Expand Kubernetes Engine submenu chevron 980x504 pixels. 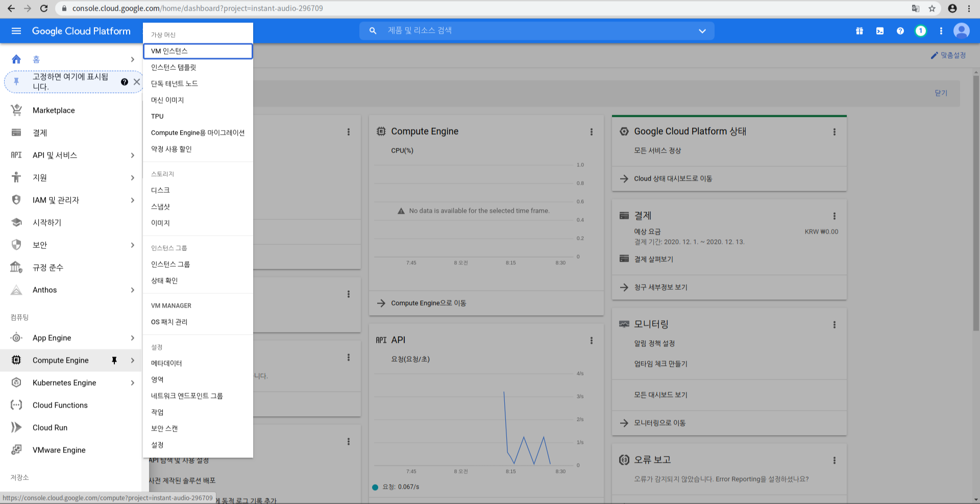[133, 383]
